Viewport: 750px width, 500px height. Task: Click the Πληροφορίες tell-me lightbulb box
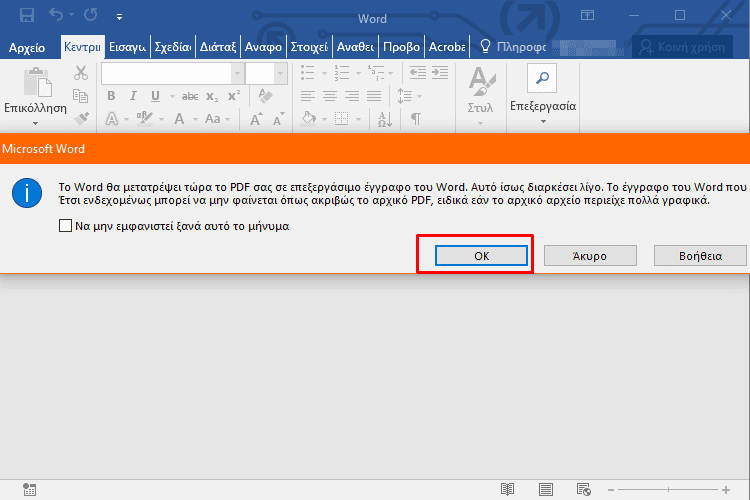(x=513, y=47)
